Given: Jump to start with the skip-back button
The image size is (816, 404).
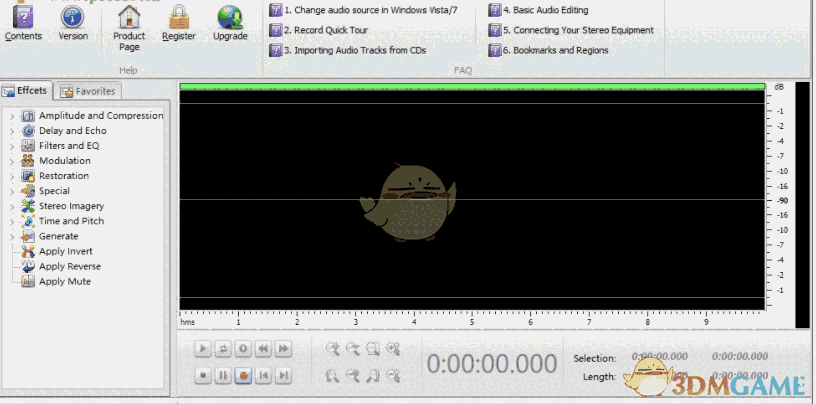Looking at the screenshot, I should [263, 375].
